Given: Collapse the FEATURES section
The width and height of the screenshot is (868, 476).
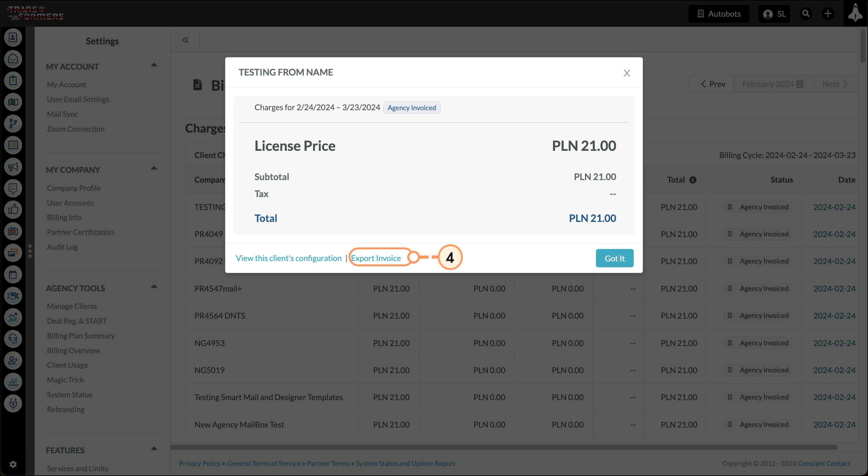Looking at the screenshot, I should [154, 448].
